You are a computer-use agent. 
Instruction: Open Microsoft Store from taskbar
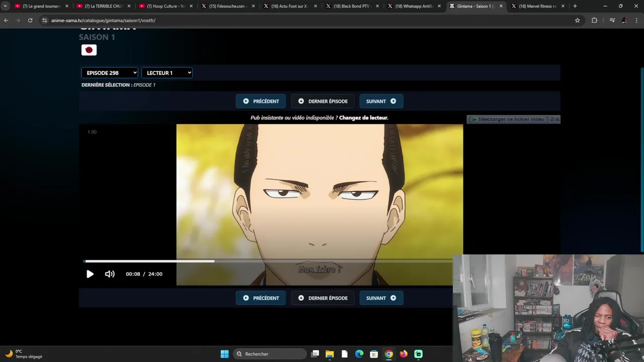[x=374, y=354]
